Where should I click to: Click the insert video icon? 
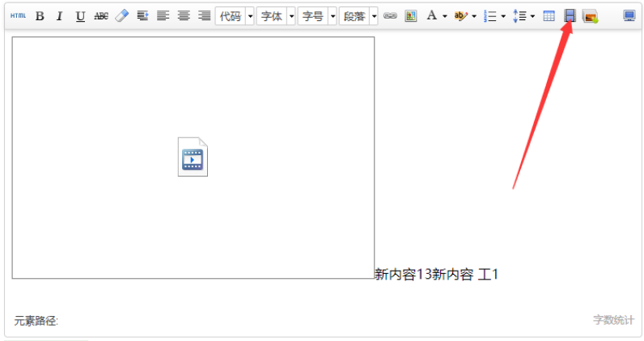click(x=570, y=16)
